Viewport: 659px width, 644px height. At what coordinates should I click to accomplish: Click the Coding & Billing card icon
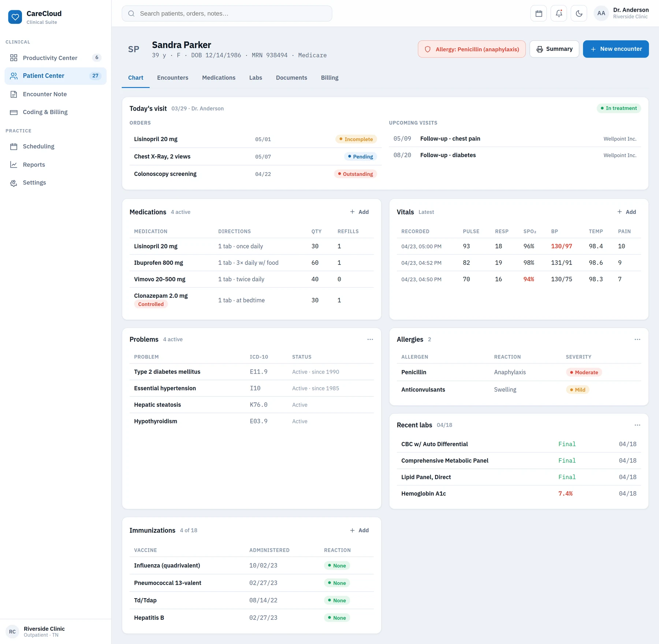(x=14, y=112)
